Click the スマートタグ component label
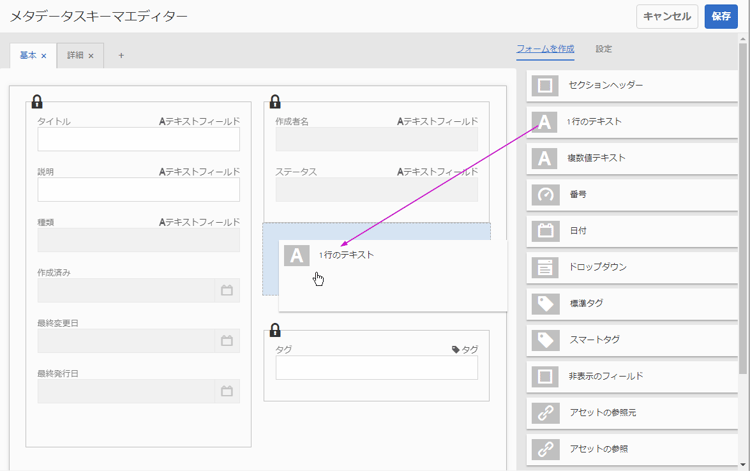The height and width of the screenshot is (471, 750). coord(595,340)
